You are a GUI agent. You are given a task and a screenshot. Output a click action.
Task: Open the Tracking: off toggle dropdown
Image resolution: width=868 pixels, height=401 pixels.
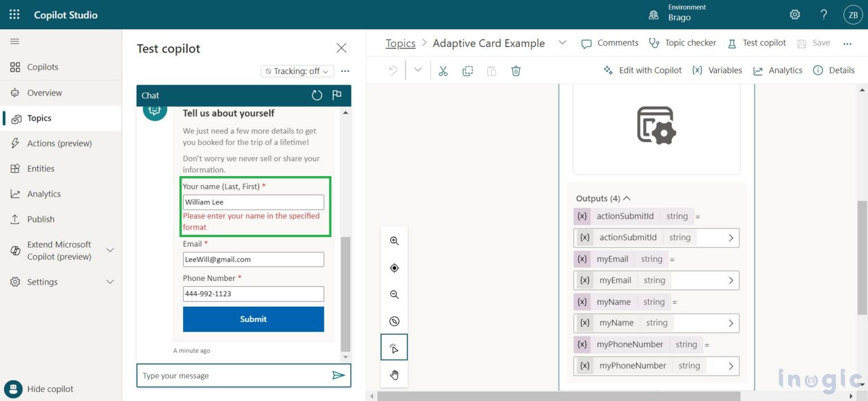tap(297, 71)
